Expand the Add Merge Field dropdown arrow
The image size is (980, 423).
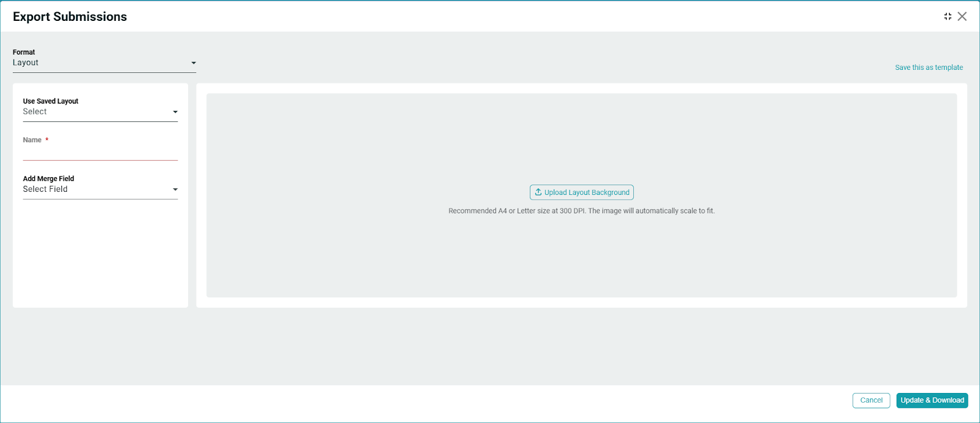(175, 189)
